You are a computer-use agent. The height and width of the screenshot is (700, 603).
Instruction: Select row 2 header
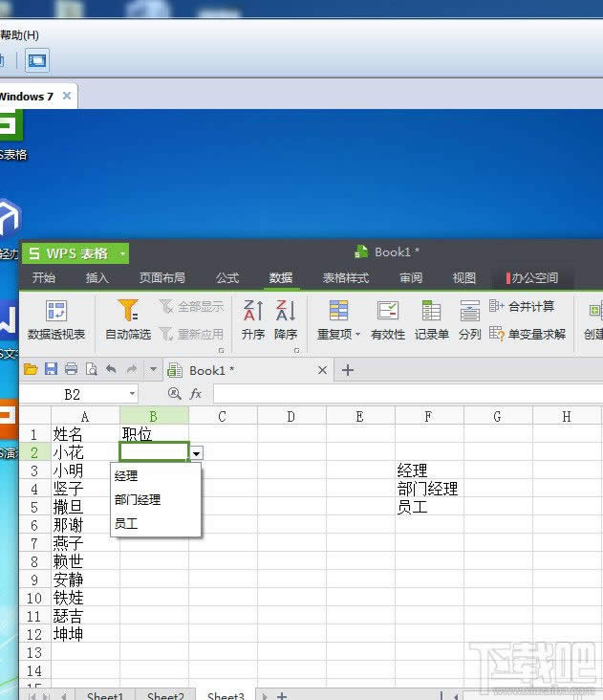[x=34, y=452]
